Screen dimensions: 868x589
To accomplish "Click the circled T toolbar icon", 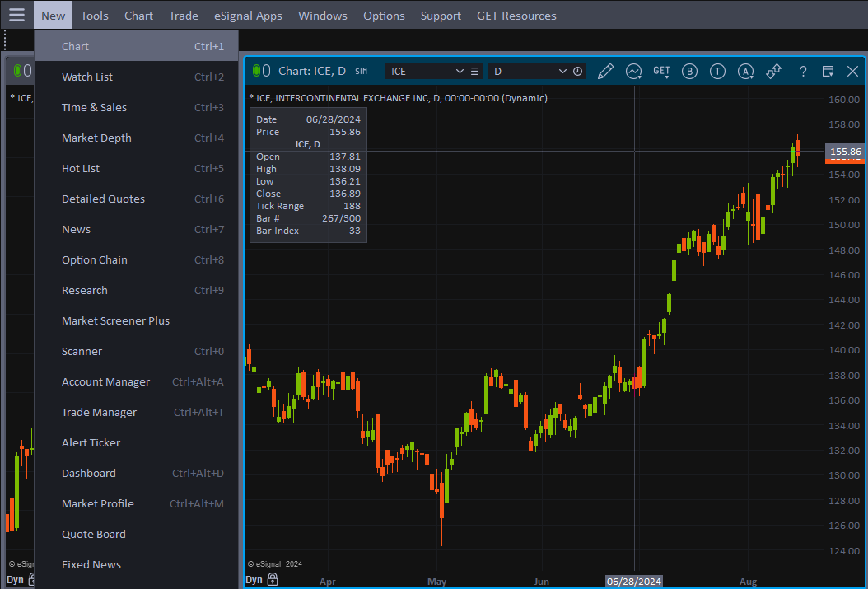I will 717,72.
